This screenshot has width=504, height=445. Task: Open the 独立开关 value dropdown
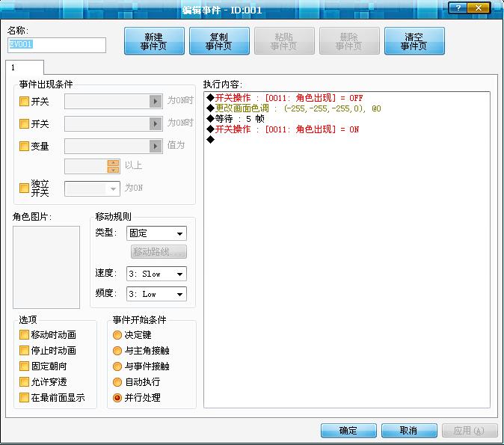(x=92, y=188)
